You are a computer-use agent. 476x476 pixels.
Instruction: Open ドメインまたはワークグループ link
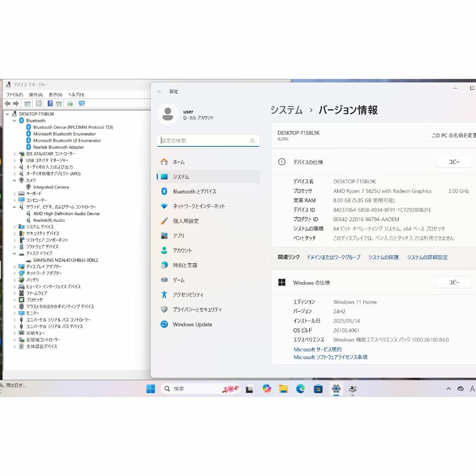333,257
